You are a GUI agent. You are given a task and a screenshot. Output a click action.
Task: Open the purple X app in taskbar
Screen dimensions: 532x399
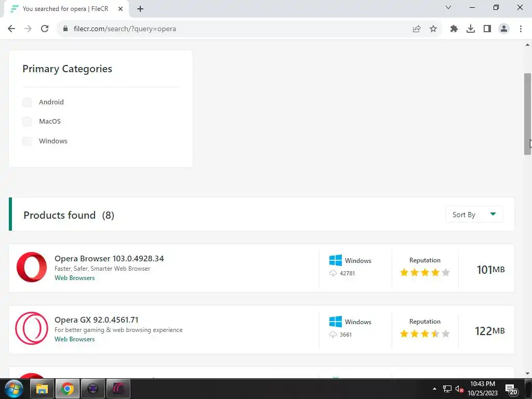pos(92,389)
